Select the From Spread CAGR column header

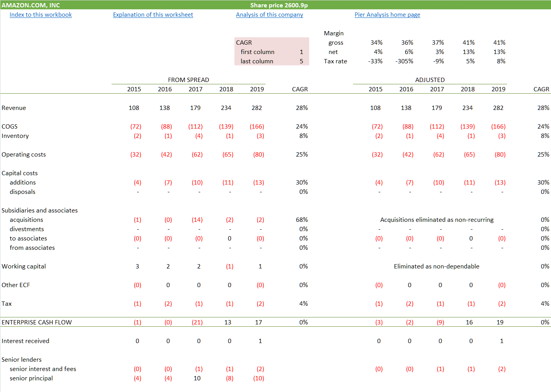300,89
